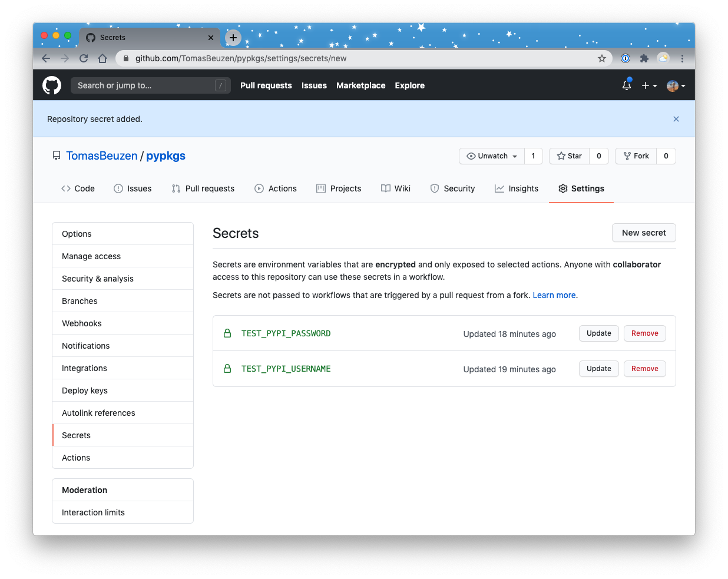Viewport: 728px width, 579px height.
Task: Switch to the Wiki tab
Action: [x=396, y=188]
